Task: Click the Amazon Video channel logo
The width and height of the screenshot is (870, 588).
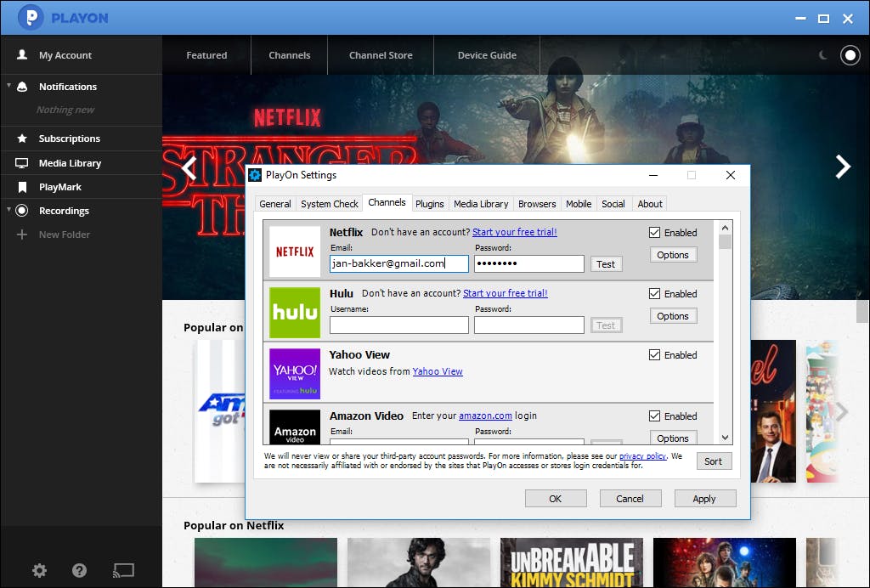Action: point(295,427)
